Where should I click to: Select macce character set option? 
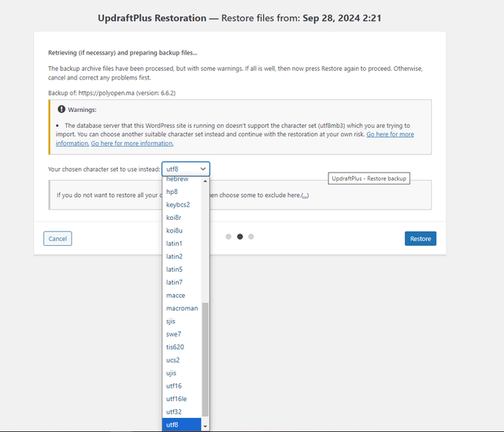click(182, 296)
